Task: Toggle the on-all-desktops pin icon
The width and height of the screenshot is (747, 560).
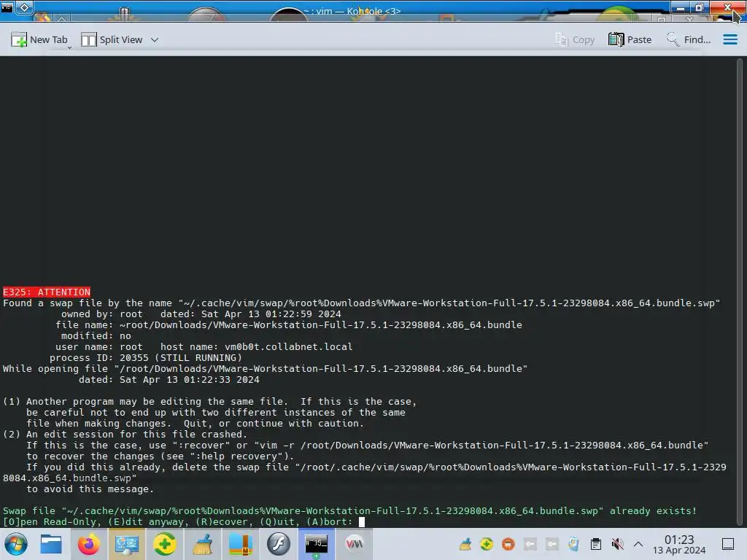Action: 24,7
